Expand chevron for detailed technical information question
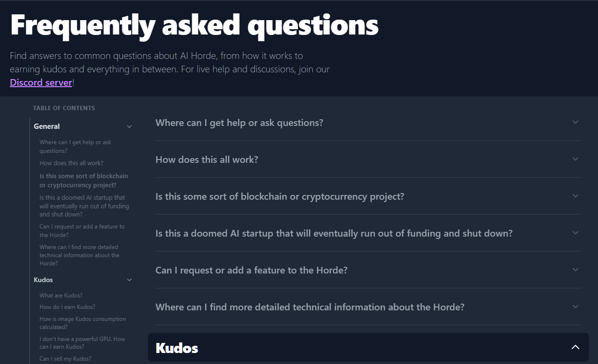 pos(575,307)
